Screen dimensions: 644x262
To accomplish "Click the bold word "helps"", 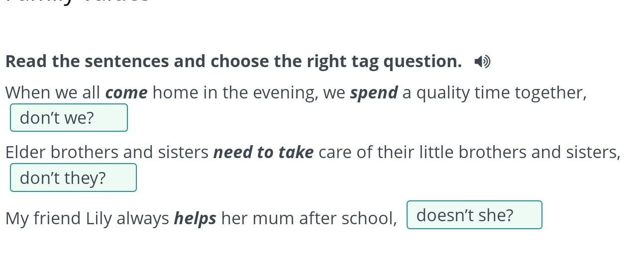I will pyautogui.click(x=195, y=219).
